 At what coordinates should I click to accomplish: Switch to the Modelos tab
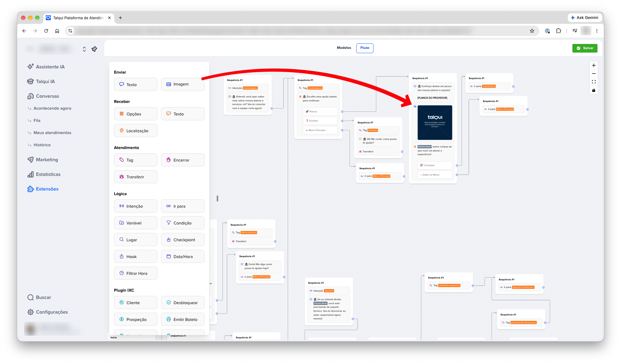(x=344, y=48)
